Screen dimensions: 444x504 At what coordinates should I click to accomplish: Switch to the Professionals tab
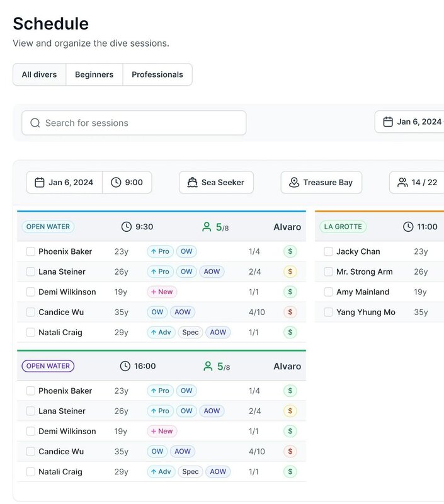tap(157, 74)
